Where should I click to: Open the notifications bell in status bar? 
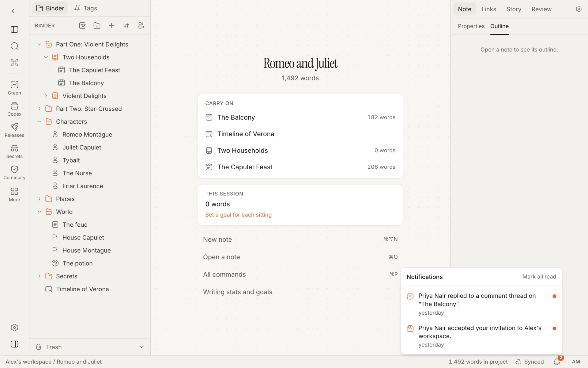[557, 362]
